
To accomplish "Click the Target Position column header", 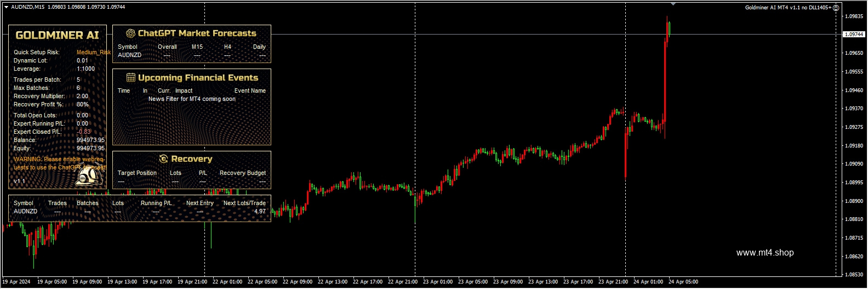I will [137, 173].
